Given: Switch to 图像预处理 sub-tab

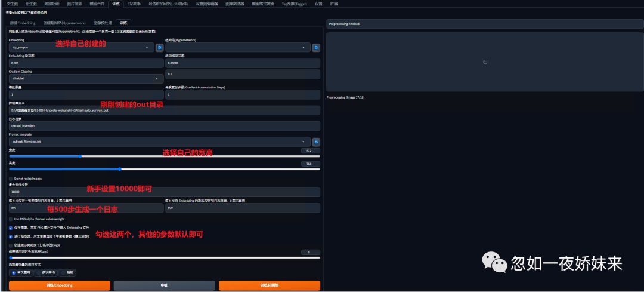Looking at the screenshot, I should coord(103,23).
